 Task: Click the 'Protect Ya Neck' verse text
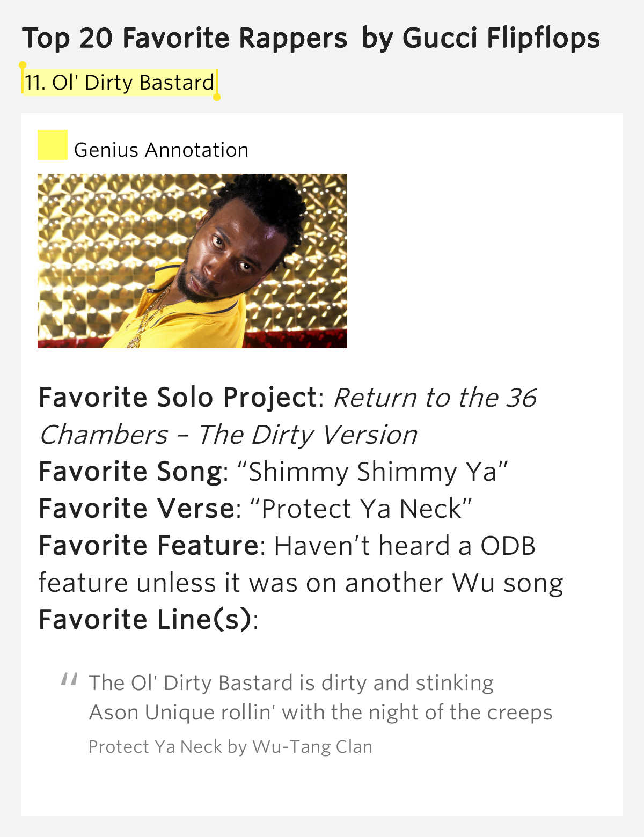point(361,509)
